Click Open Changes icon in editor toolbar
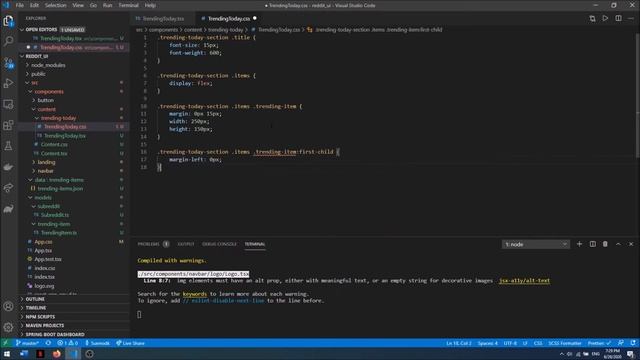Viewport: 640px width, 360px height. pyautogui.click(x=592, y=18)
